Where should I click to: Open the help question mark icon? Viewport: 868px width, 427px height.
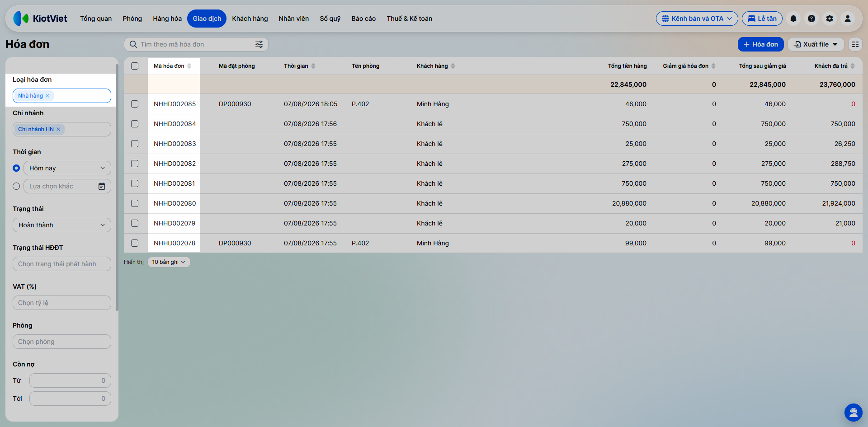[811, 19]
